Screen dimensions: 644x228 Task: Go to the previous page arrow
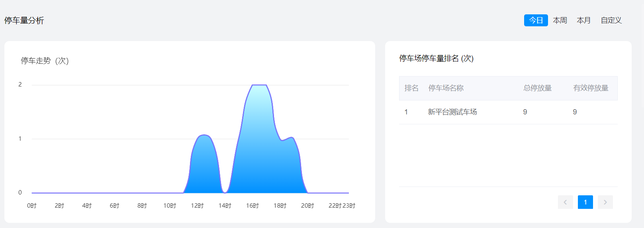pyautogui.click(x=565, y=202)
